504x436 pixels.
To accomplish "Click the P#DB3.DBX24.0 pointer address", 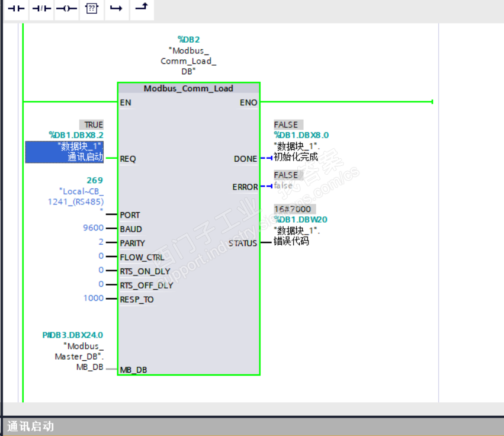I will (x=73, y=335).
